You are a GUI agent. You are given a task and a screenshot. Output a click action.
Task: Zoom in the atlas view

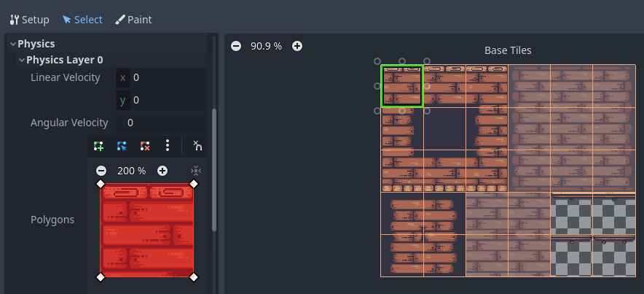tap(297, 46)
